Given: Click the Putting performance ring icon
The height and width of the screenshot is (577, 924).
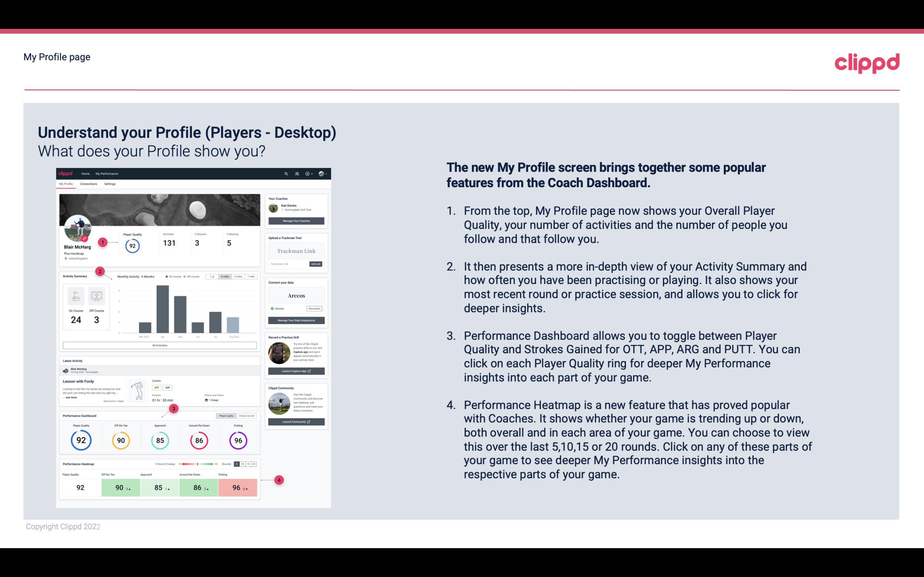Looking at the screenshot, I should tap(238, 440).
